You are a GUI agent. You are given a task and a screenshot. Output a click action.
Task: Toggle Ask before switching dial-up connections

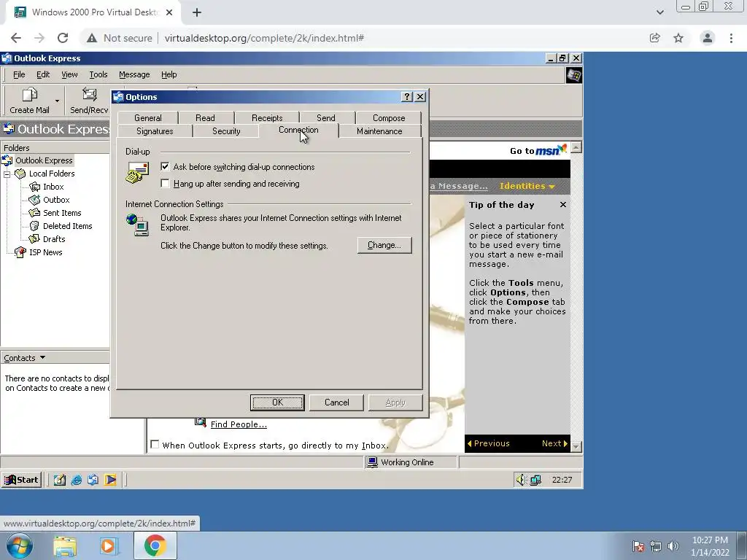(x=165, y=167)
